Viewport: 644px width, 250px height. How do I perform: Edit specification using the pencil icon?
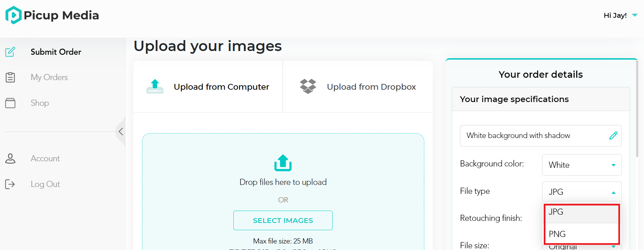click(613, 136)
